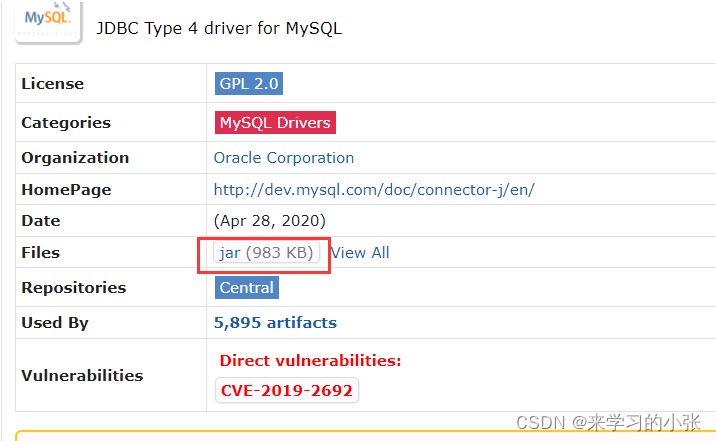716x441 pixels.
Task: Click View All files link
Action: pyautogui.click(x=360, y=252)
